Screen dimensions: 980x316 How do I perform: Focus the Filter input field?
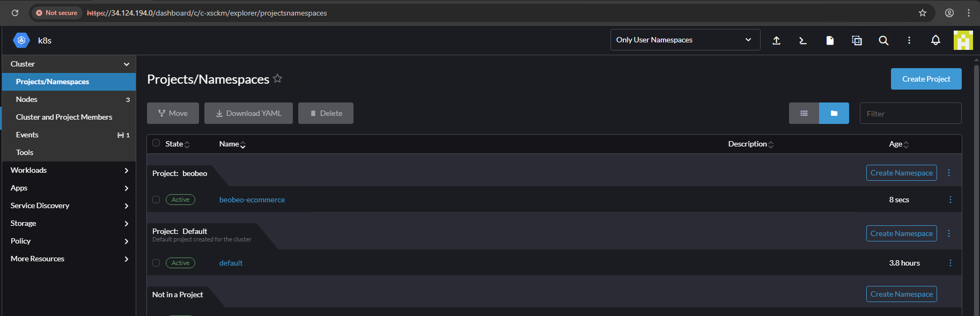click(910, 113)
